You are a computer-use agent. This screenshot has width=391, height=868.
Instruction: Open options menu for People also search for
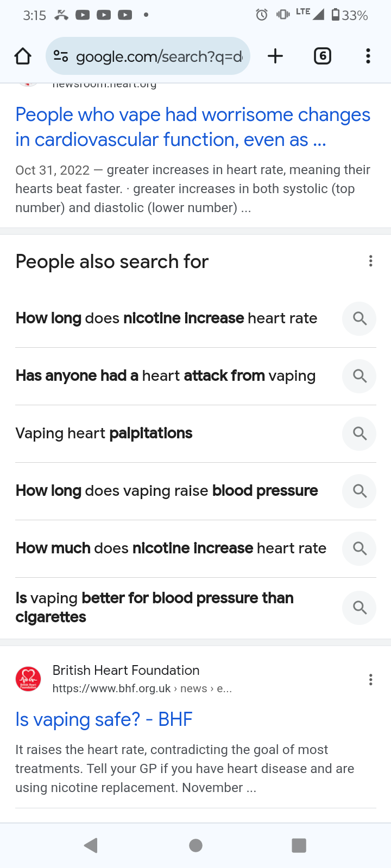click(371, 261)
